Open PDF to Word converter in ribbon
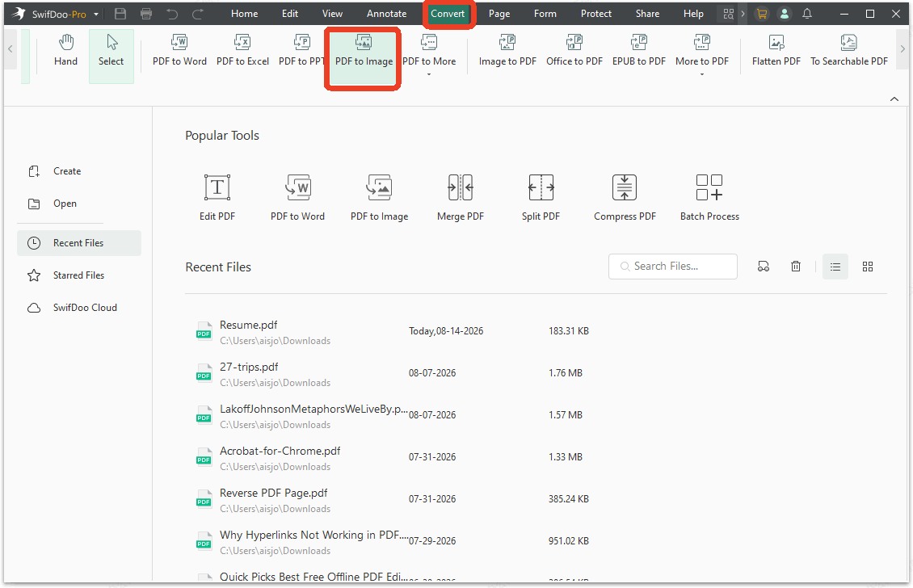This screenshot has height=588, width=913. point(179,51)
